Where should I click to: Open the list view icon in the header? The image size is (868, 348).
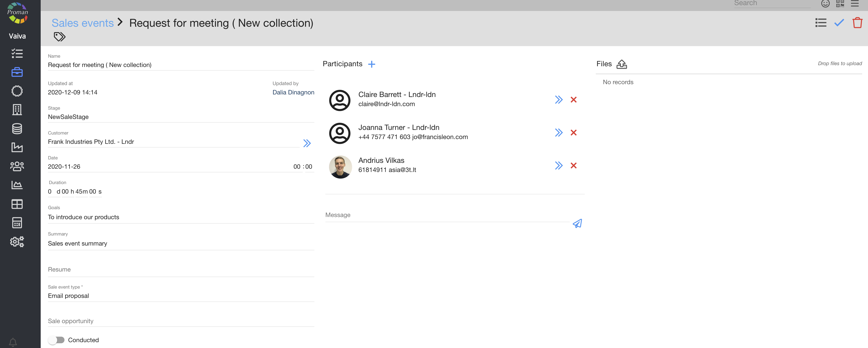pos(821,23)
